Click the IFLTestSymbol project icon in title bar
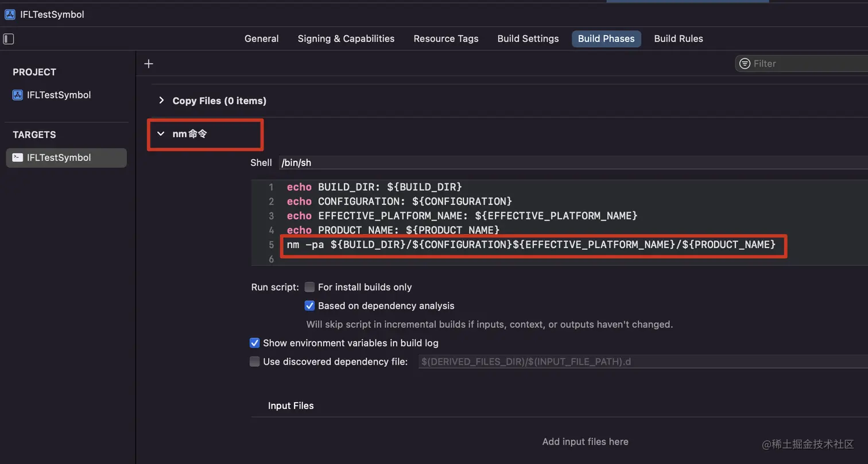 (10, 14)
